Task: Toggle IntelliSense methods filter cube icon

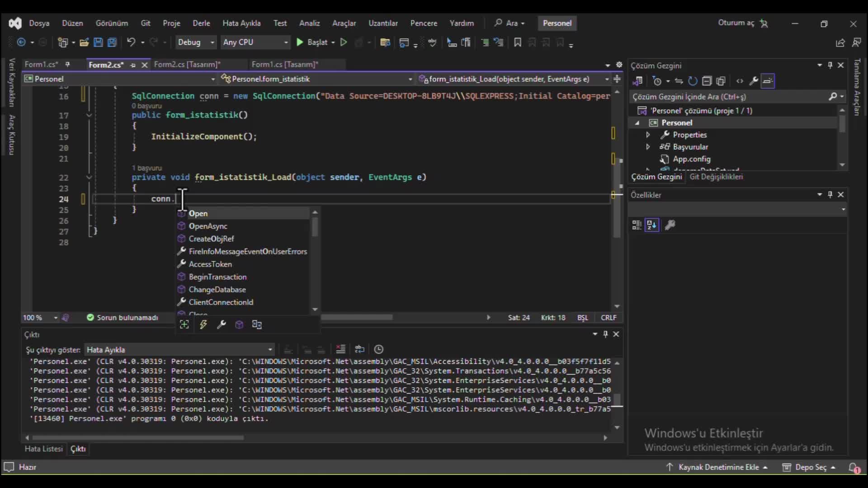Action: click(x=239, y=324)
